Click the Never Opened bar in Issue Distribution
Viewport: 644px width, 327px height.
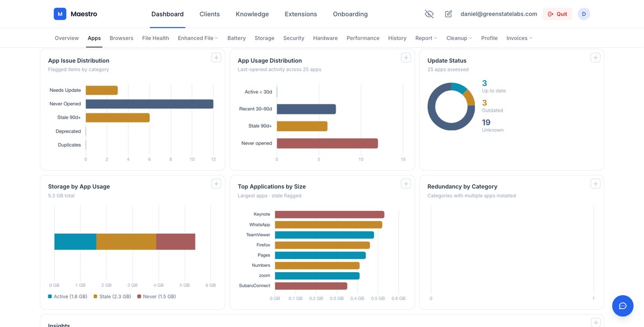[150, 104]
